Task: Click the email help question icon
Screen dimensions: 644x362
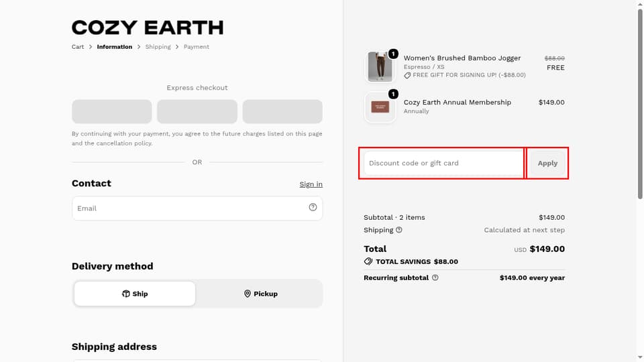Action: tap(313, 207)
